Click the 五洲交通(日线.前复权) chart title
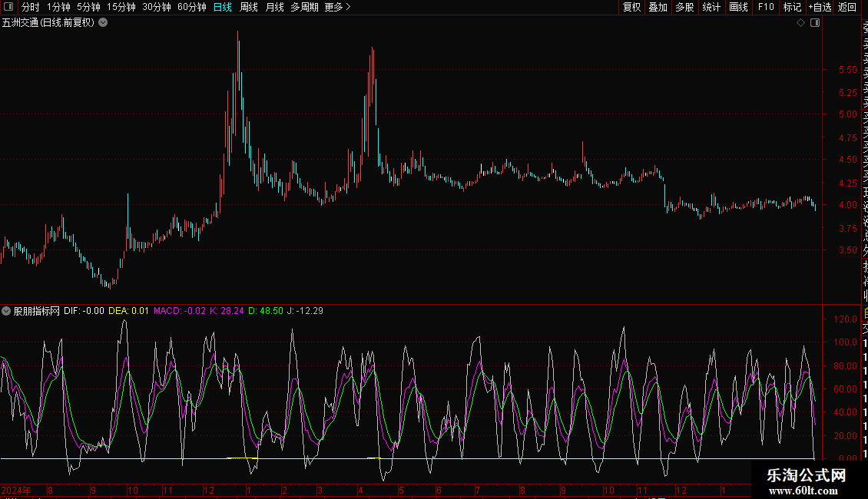This screenshot has width=868, height=499. point(48,23)
